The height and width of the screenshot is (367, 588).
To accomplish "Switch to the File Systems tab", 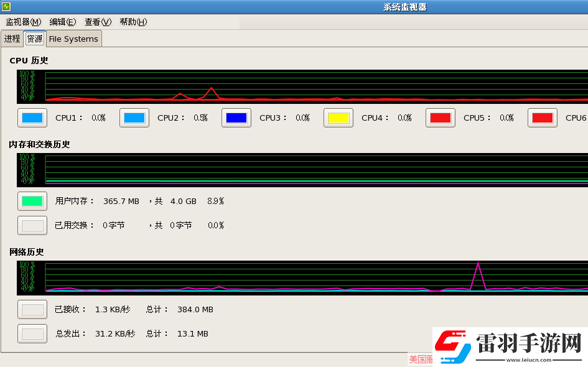I will tap(73, 38).
